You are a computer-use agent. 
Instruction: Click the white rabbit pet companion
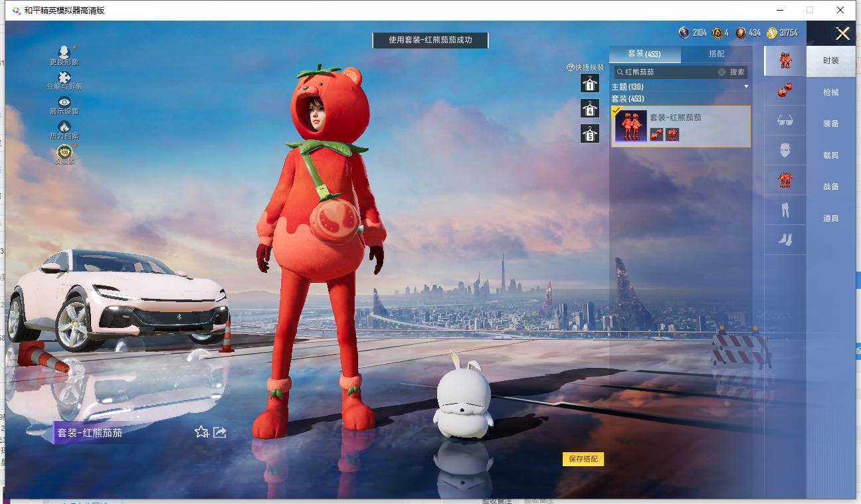pos(463,396)
